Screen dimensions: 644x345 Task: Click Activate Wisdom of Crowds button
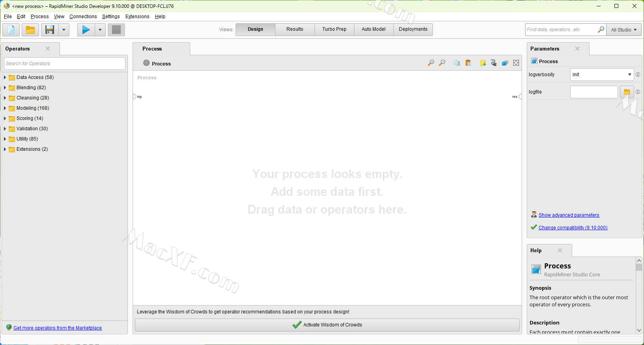point(327,325)
